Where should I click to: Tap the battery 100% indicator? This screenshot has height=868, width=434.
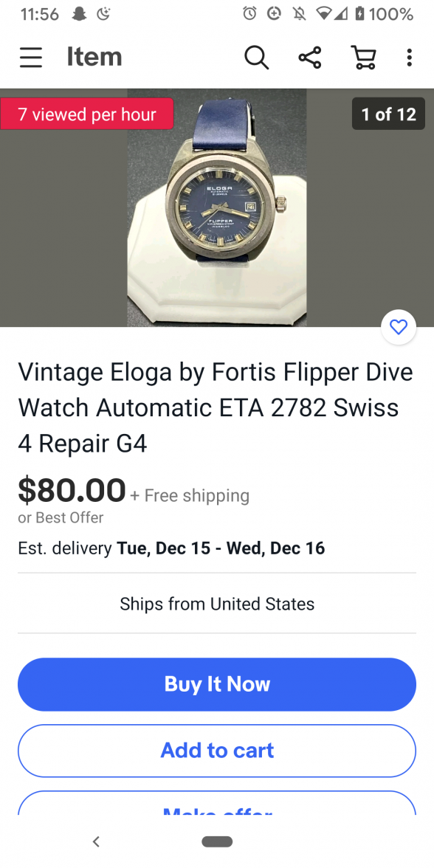(x=384, y=14)
